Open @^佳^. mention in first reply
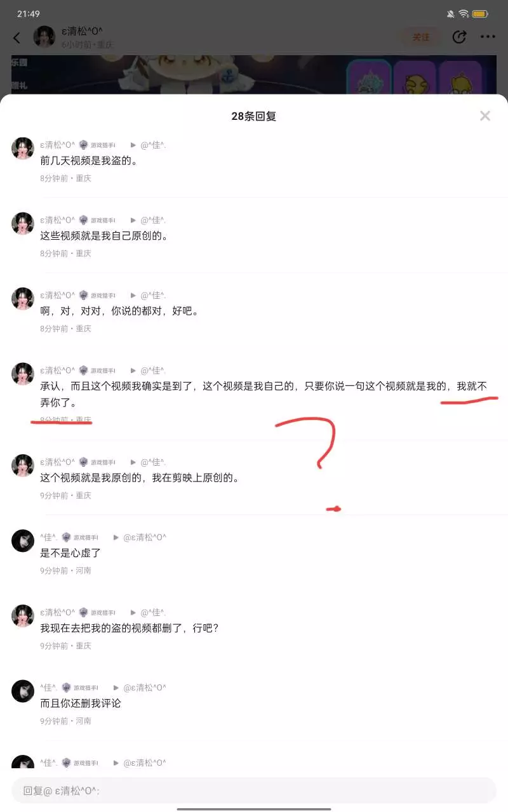This screenshot has height=812, width=508. (153, 145)
